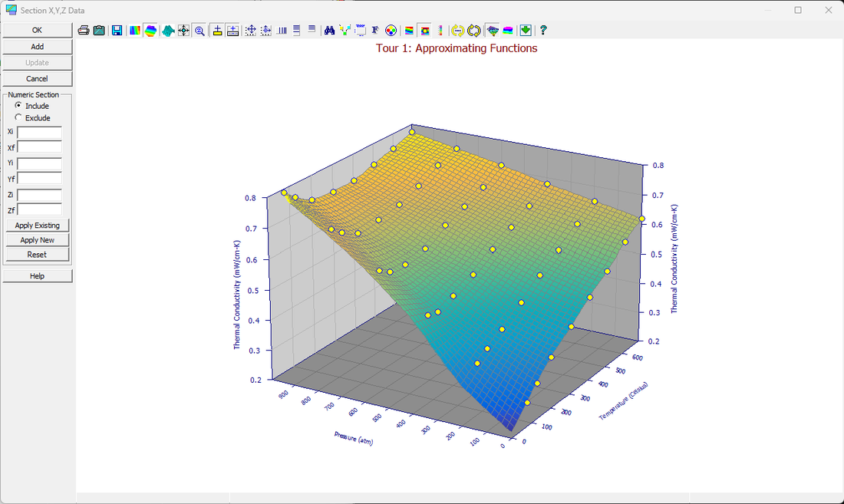844x504 pixels.
Task: Click the Add button
Action: pyautogui.click(x=37, y=47)
